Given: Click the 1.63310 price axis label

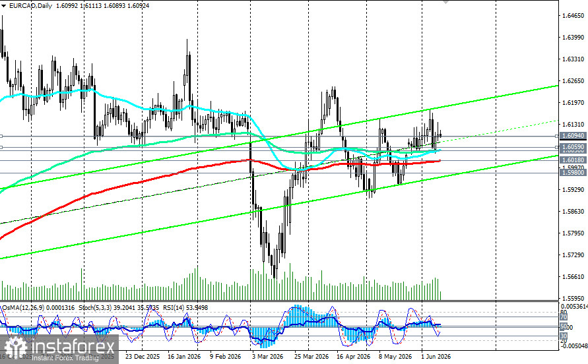Looking at the screenshot, I should [x=573, y=59].
